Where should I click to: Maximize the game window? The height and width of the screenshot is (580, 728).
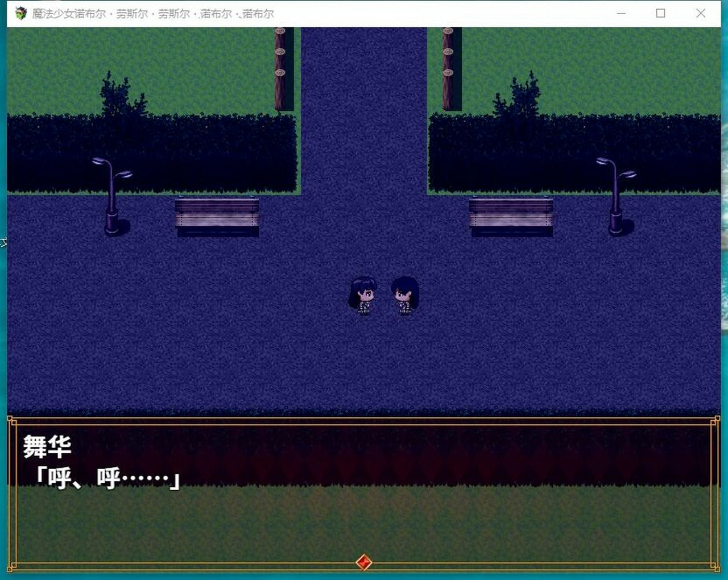[660, 13]
